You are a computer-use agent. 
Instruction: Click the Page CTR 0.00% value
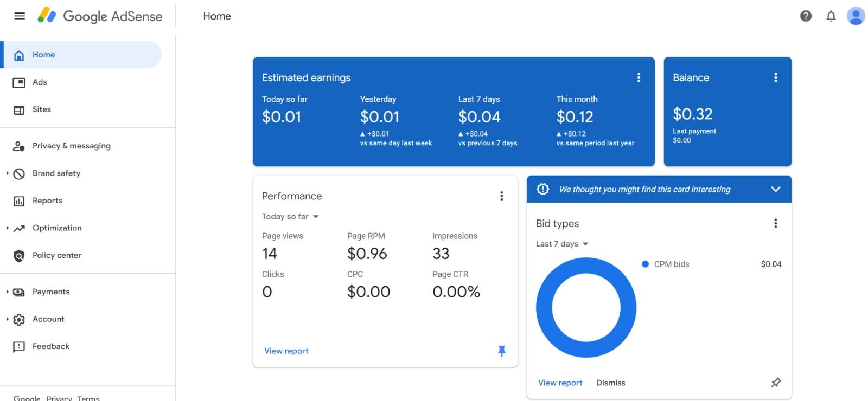click(x=456, y=292)
